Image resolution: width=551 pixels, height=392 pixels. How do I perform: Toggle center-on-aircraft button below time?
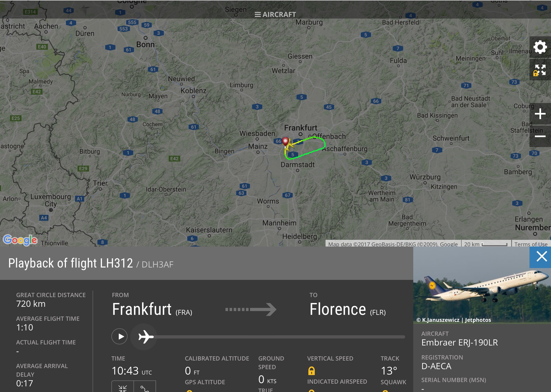tap(123, 387)
